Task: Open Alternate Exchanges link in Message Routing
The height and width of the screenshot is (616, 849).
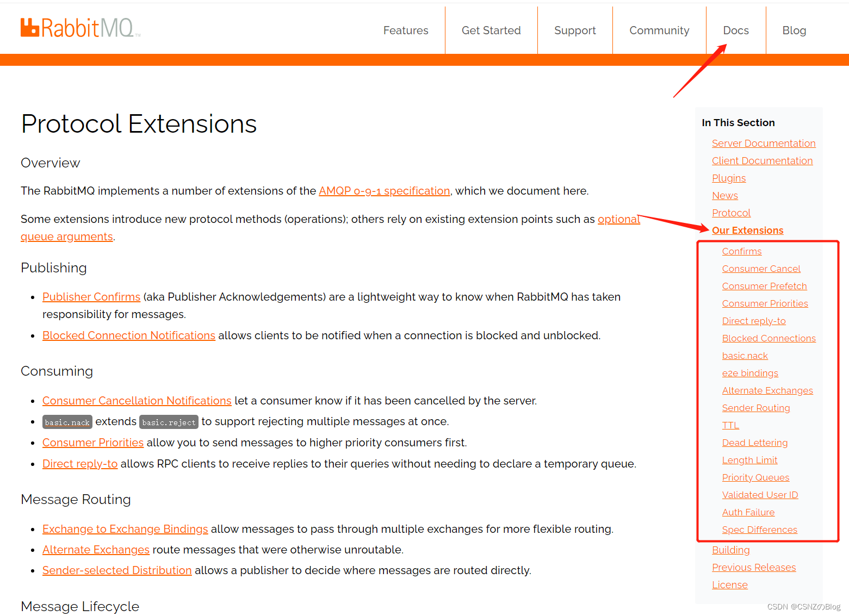Action: click(x=96, y=550)
